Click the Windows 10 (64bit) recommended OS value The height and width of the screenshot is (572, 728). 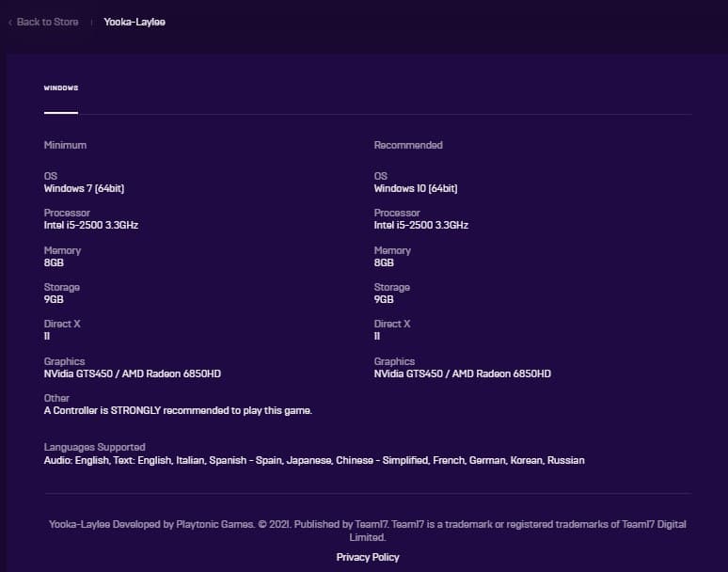pyautogui.click(x=416, y=188)
